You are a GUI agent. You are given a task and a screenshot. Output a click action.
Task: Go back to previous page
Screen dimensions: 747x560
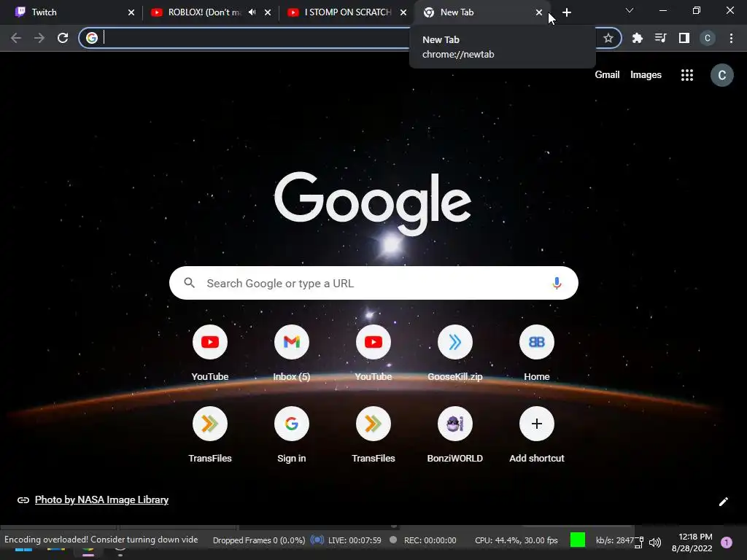(16, 38)
